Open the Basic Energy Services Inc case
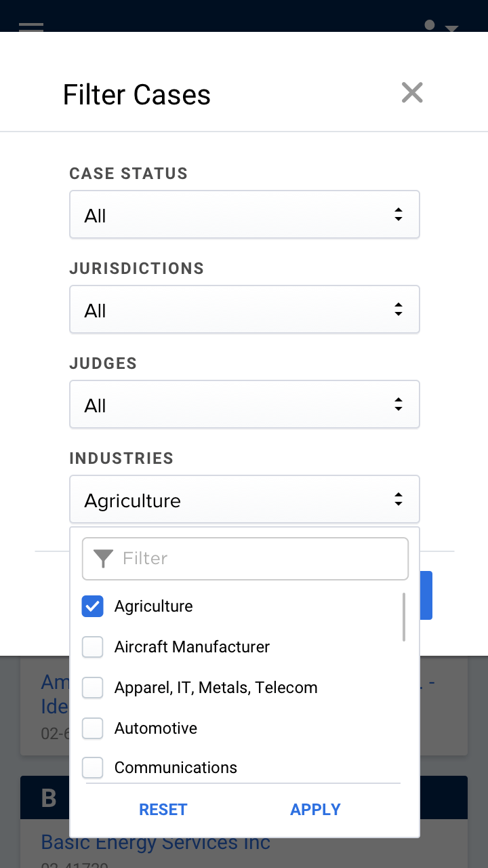488x868 pixels. coord(156,843)
